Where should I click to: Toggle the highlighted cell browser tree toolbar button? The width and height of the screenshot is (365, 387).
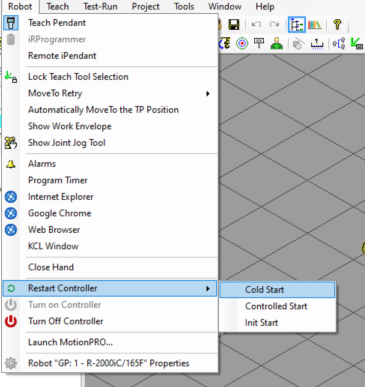pyautogui.click(x=296, y=25)
